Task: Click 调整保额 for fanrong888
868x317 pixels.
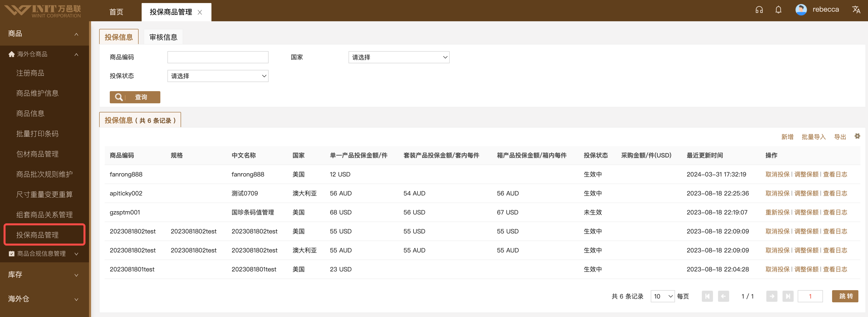Action: 806,175
